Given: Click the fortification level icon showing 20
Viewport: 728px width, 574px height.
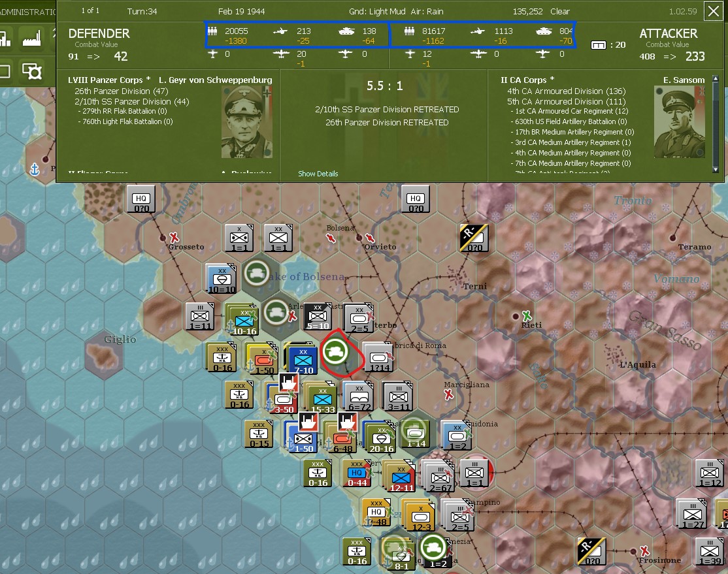Looking at the screenshot, I should coord(599,45).
